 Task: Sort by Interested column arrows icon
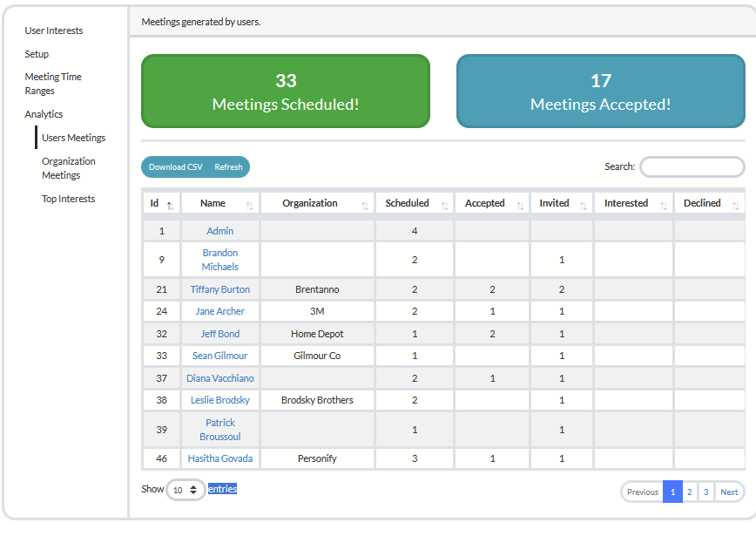click(x=664, y=206)
